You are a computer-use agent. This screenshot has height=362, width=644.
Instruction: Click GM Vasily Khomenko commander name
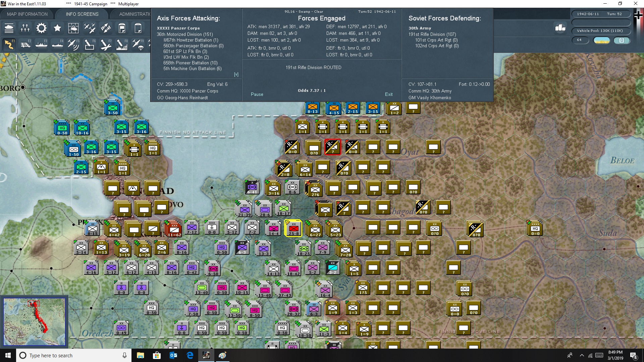coord(430,98)
